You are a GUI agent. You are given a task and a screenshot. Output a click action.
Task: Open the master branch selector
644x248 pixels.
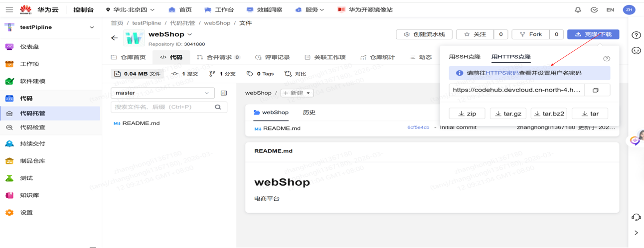click(162, 93)
